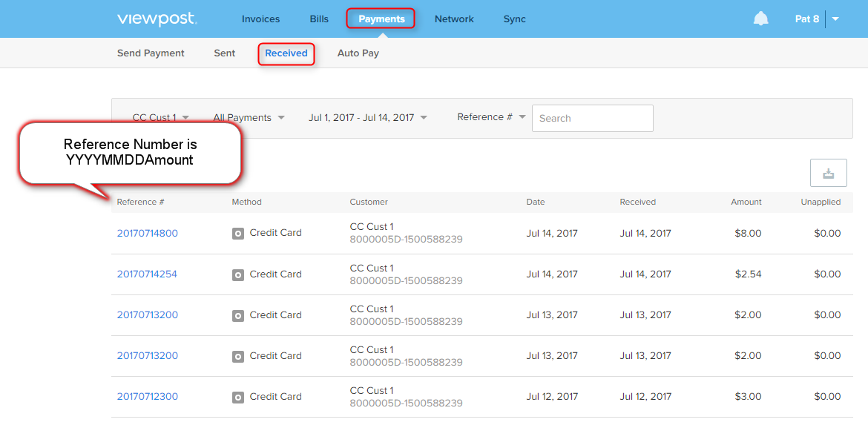
Task: Go to the Bills menu
Action: 320,19
